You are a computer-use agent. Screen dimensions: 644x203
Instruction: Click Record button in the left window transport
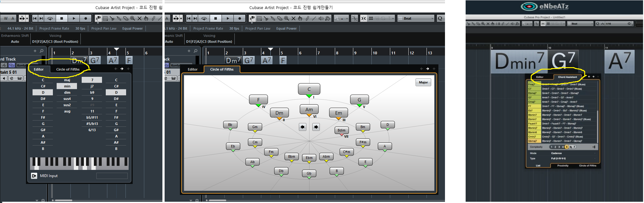coord(86,18)
